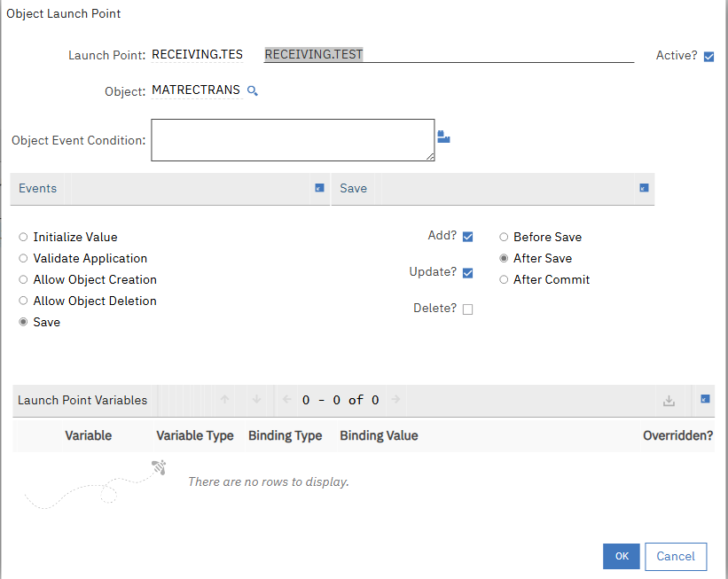
Task: Choose the Before Save option
Action: point(504,238)
